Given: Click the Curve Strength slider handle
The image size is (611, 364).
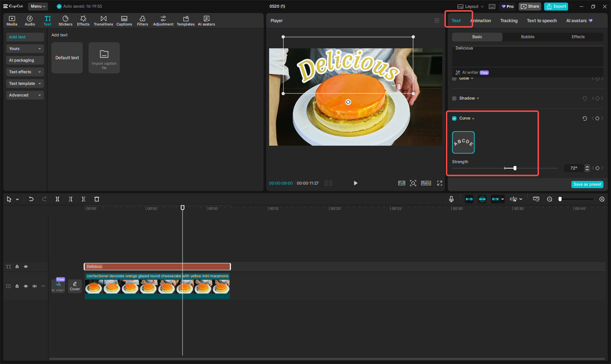Looking at the screenshot, I should pyautogui.click(x=515, y=168).
